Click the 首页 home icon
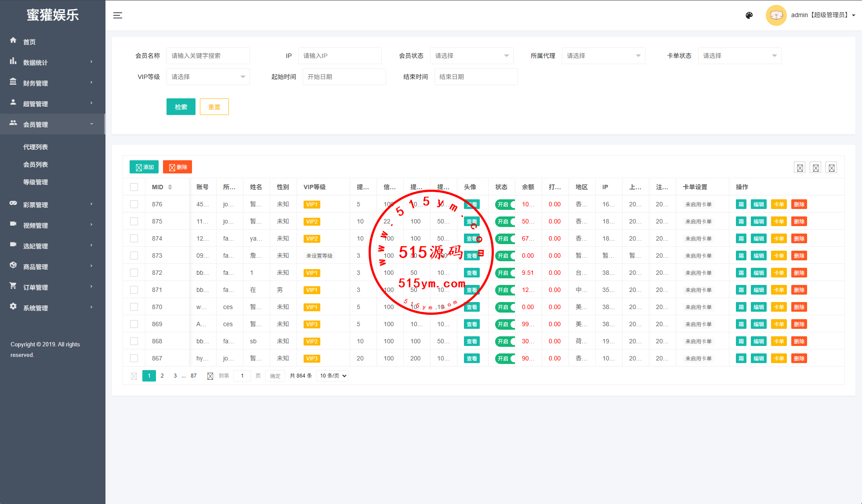 (13, 40)
